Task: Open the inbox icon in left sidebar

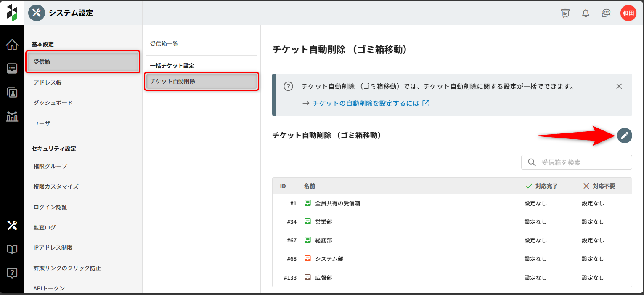Action: click(12, 69)
